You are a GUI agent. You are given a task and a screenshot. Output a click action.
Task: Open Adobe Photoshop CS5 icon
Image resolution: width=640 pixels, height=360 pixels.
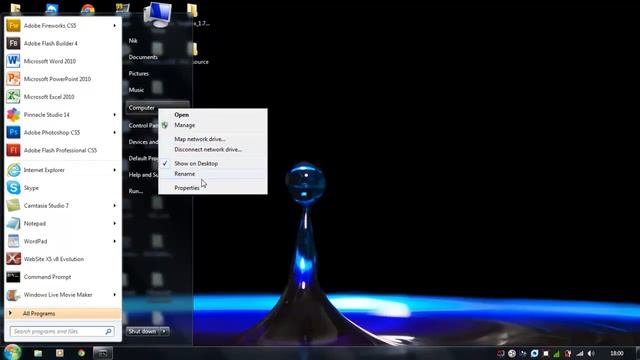13,132
